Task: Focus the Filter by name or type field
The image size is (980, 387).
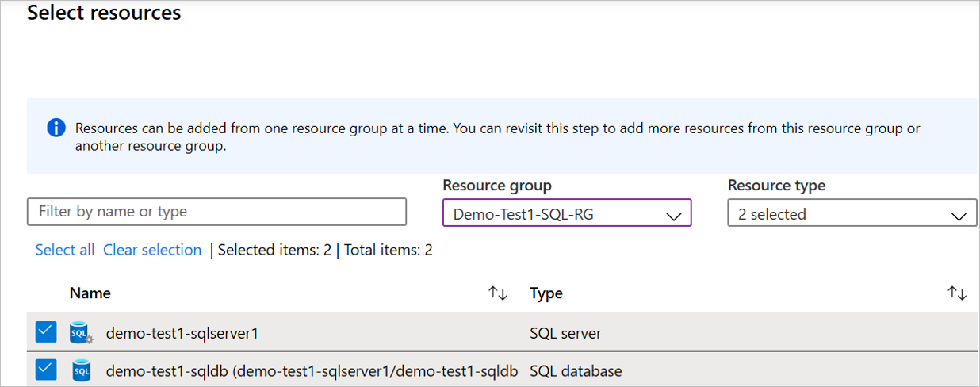Action: 216,212
